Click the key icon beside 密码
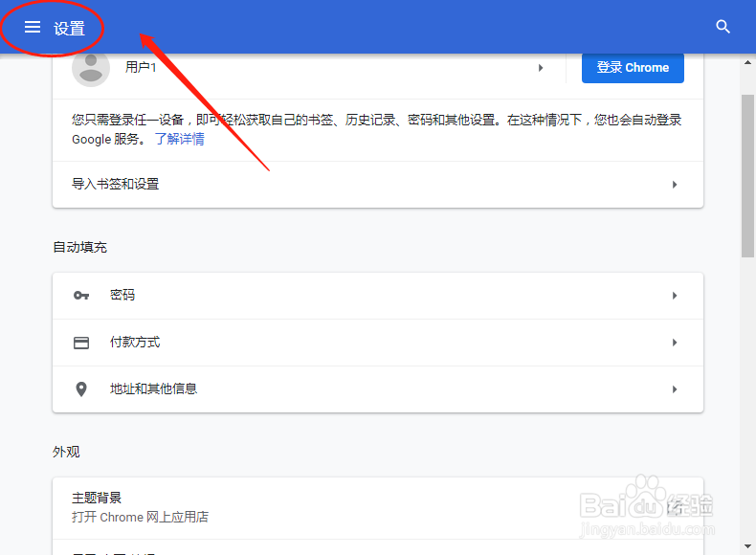This screenshot has width=756, height=555. (81, 295)
